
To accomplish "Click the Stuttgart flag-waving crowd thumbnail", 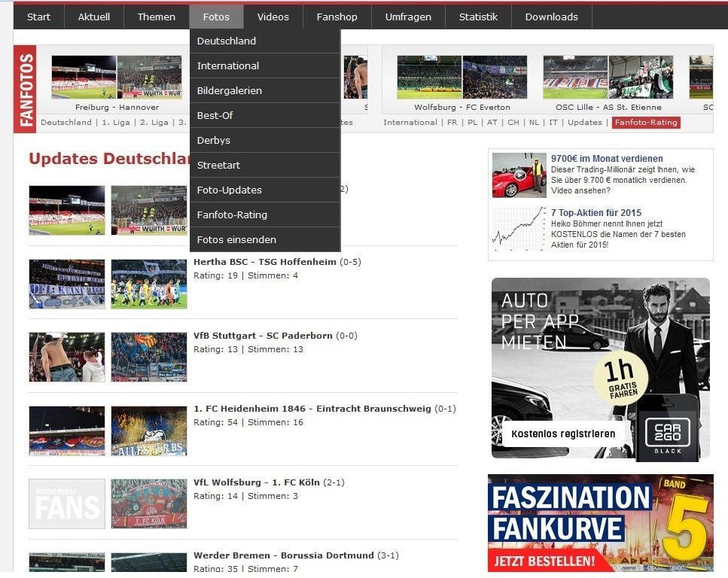I will (x=149, y=357).
